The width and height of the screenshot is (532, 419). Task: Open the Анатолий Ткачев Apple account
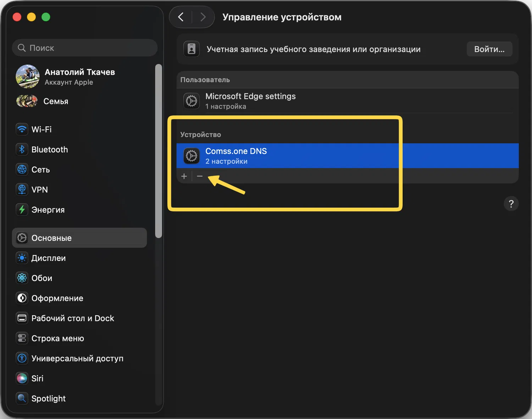tap(79, 76)
